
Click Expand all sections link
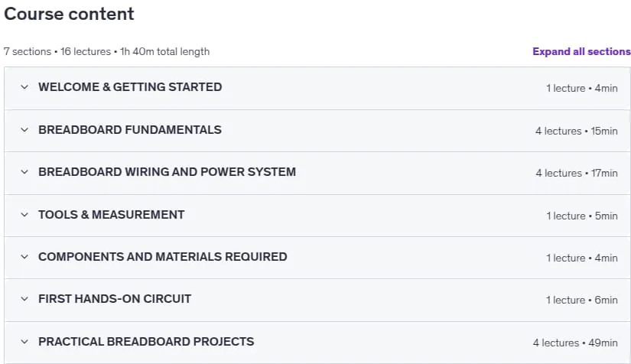(581, 51)
